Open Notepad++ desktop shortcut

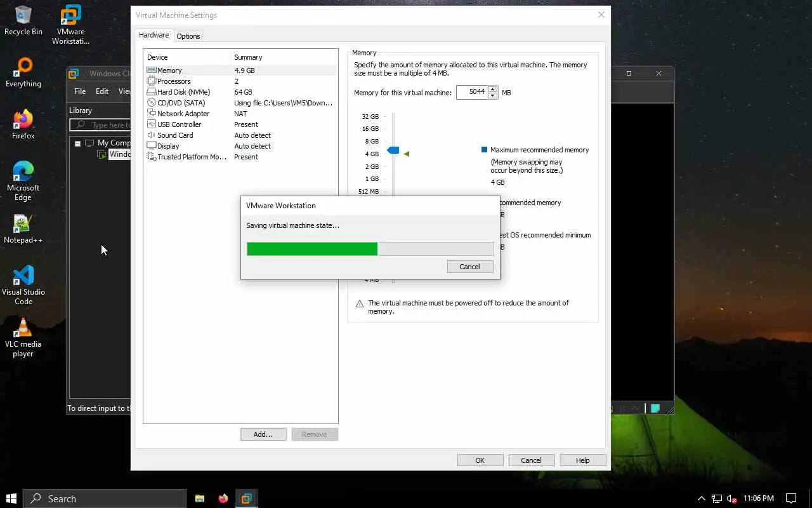(23, 229)
